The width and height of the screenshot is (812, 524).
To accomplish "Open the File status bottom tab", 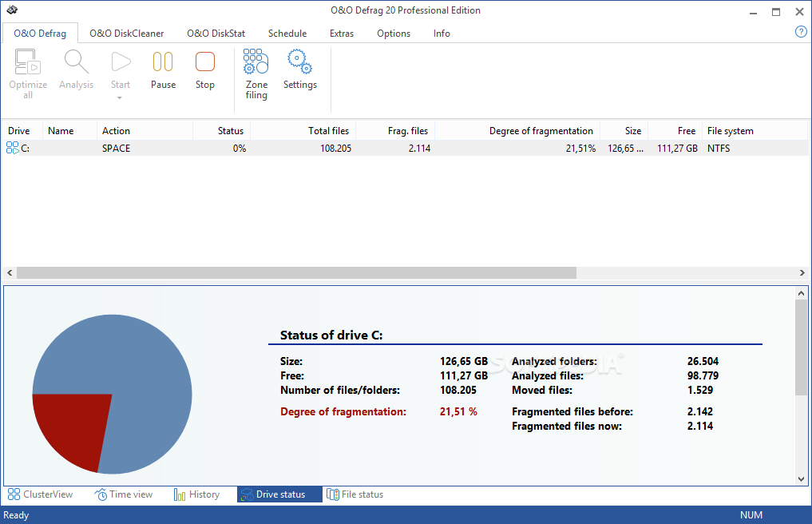I will 355,494.
